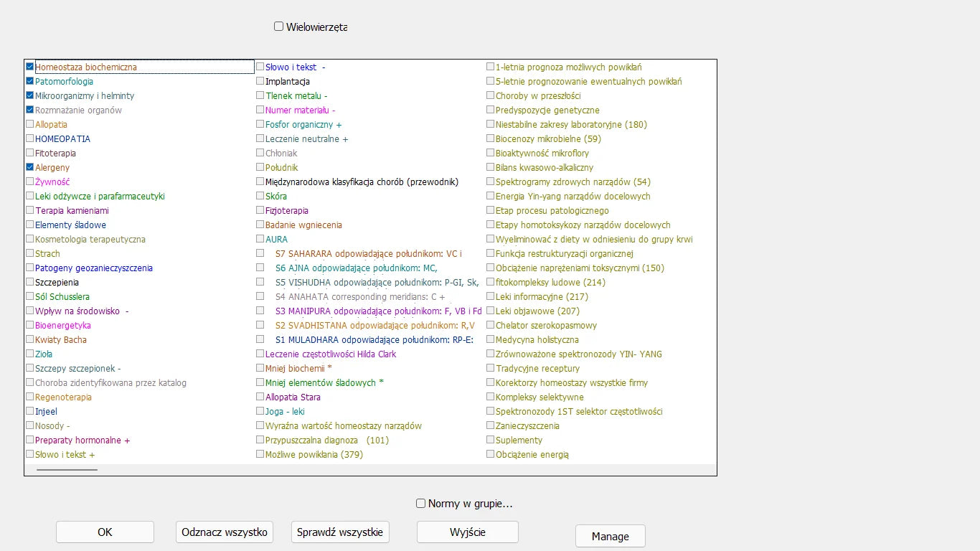This screenshot has height=551, width=980.
Task: Check the S7 SAHARARA chakra item
Action: [260, 253]
